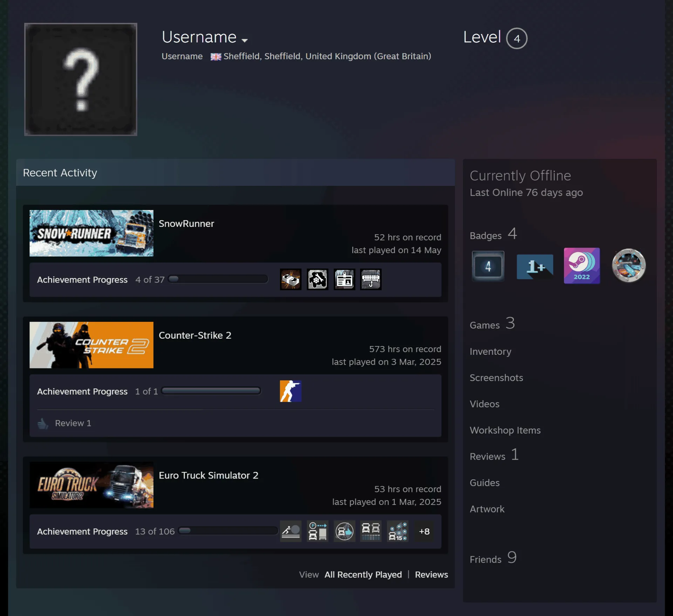Viewport: 673px width, 616px height.
Task: Click Euro Truck 15 deliveries achievement icon
Action: 398,531
